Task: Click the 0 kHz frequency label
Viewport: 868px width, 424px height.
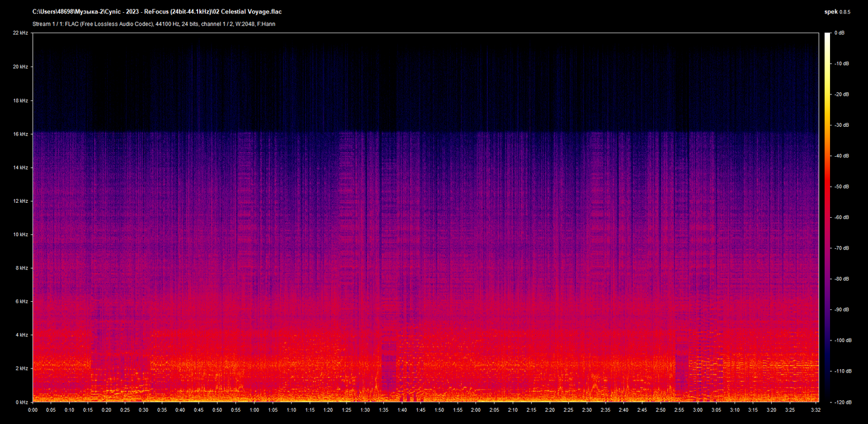Action: tap(20, 402)
